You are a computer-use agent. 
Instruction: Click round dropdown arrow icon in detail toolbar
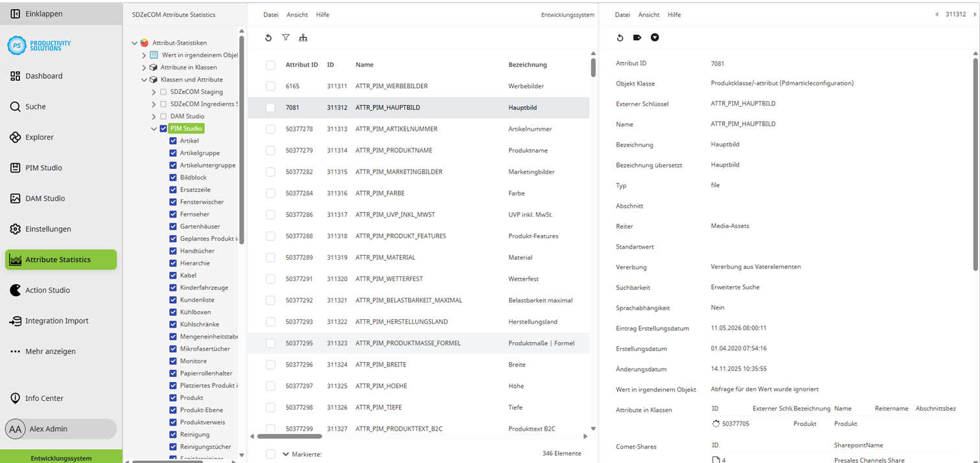pos(655,38)
